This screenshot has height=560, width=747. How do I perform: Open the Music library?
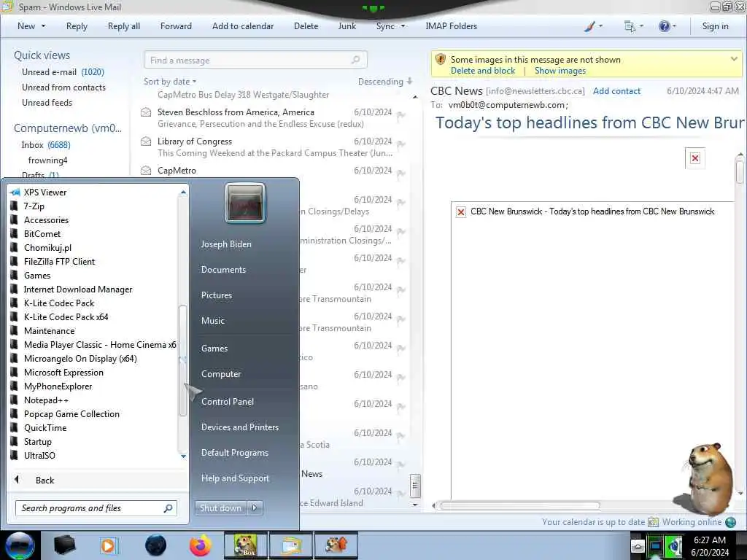[x=212, y=321]
